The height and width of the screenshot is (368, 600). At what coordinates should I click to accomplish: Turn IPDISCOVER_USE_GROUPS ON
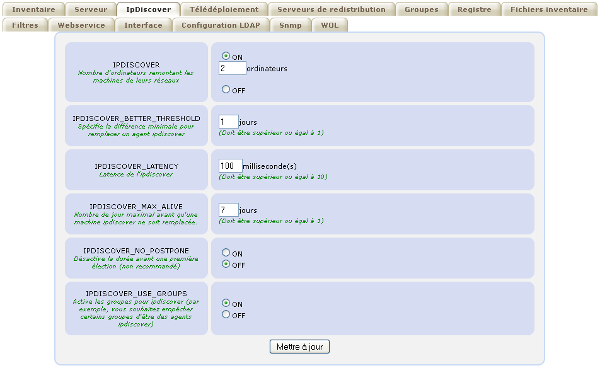click(226, 303)
